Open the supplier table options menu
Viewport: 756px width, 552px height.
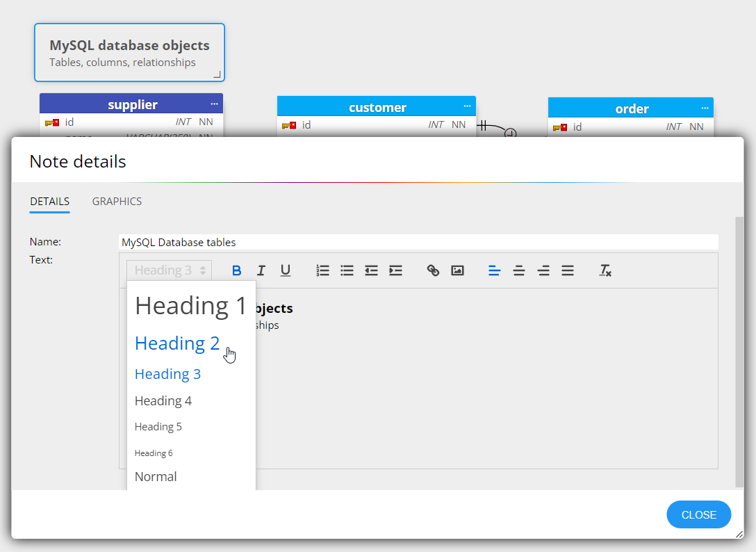tap(214, 103)
